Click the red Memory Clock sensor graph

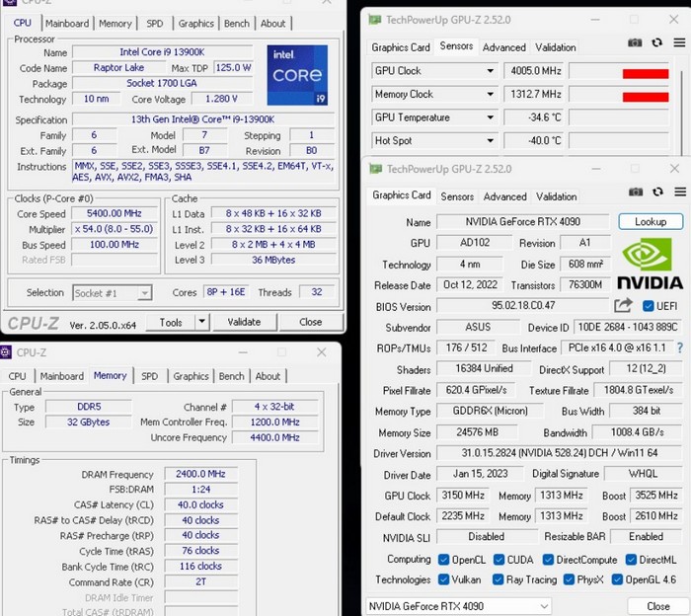click(645, 96)
